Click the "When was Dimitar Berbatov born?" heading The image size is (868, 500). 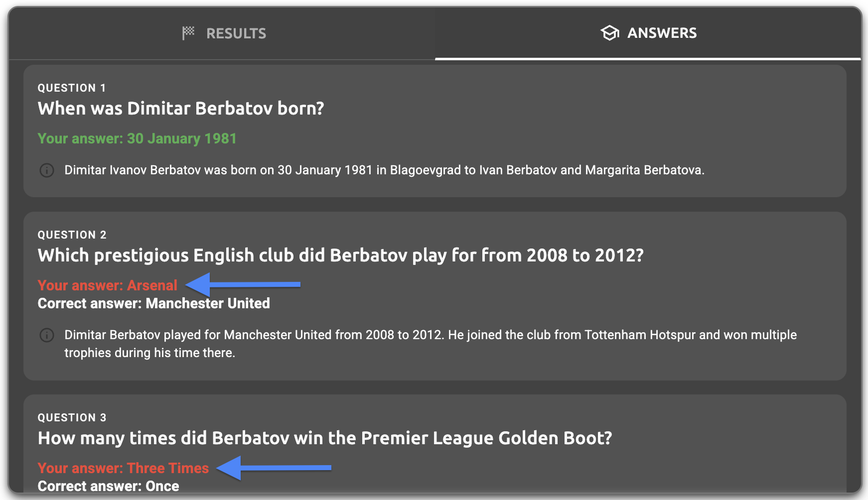tap(181, 109)
